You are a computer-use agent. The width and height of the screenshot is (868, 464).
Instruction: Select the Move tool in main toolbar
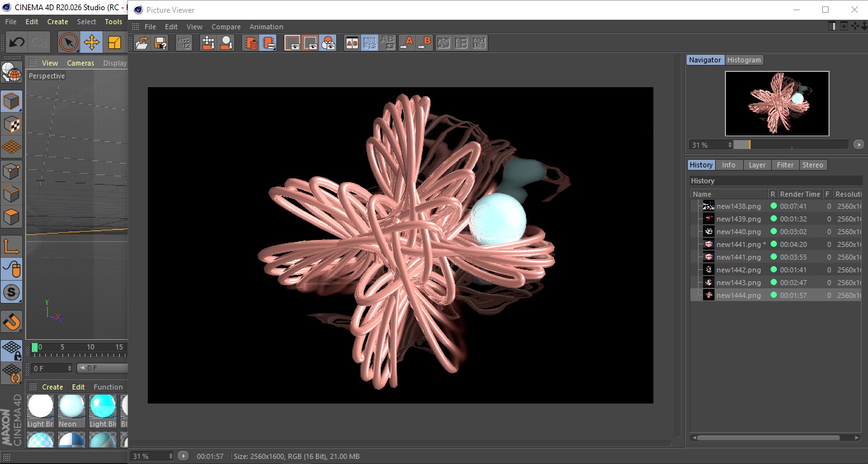(x=92, y=43)
